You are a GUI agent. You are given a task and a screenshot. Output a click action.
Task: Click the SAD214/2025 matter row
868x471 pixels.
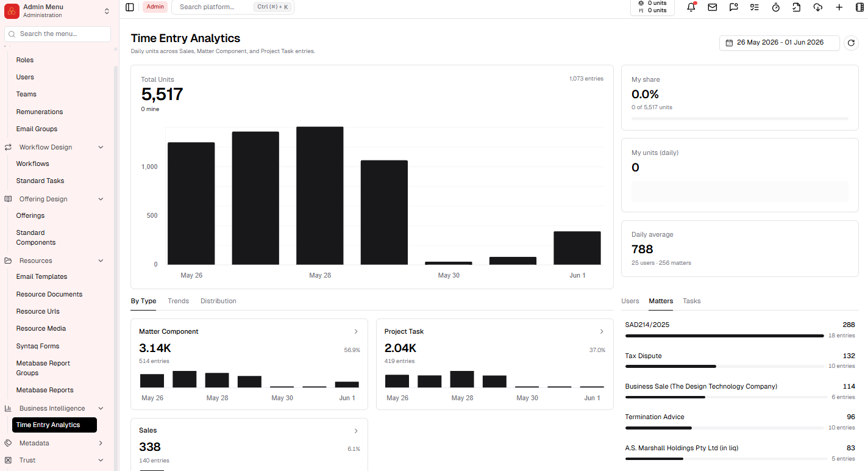click(x=740, y=330)
